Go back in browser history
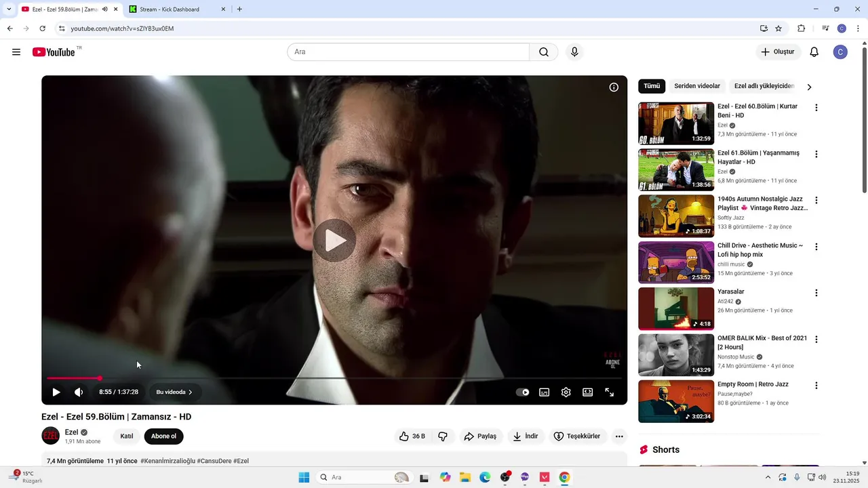The height and width of the screenshot is (488, 868). click(9, 28)
